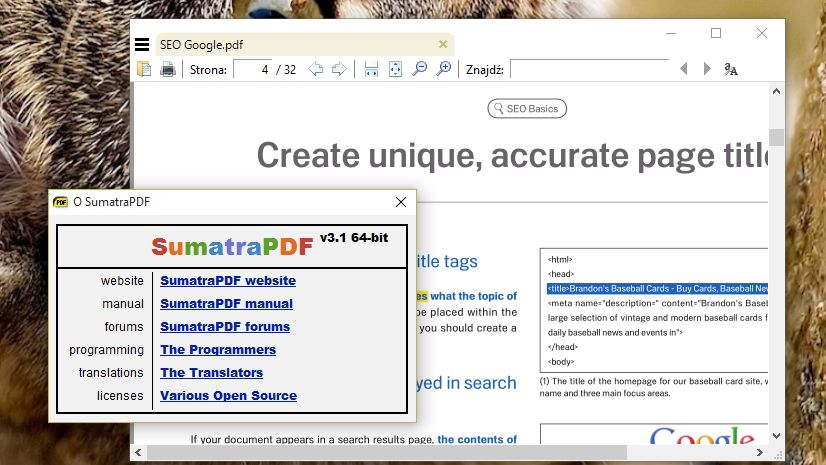Click the SEO Basics search badge

coord(527,108)
